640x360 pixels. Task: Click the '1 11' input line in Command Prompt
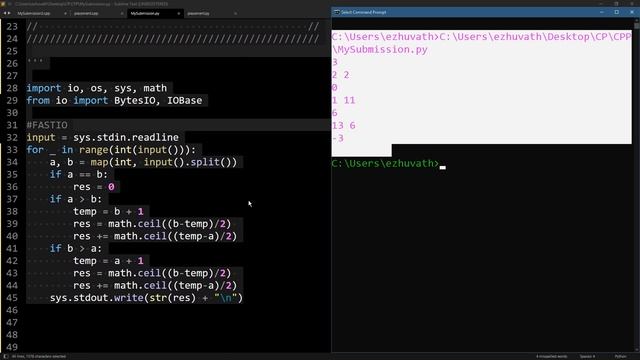click(343, 100)
